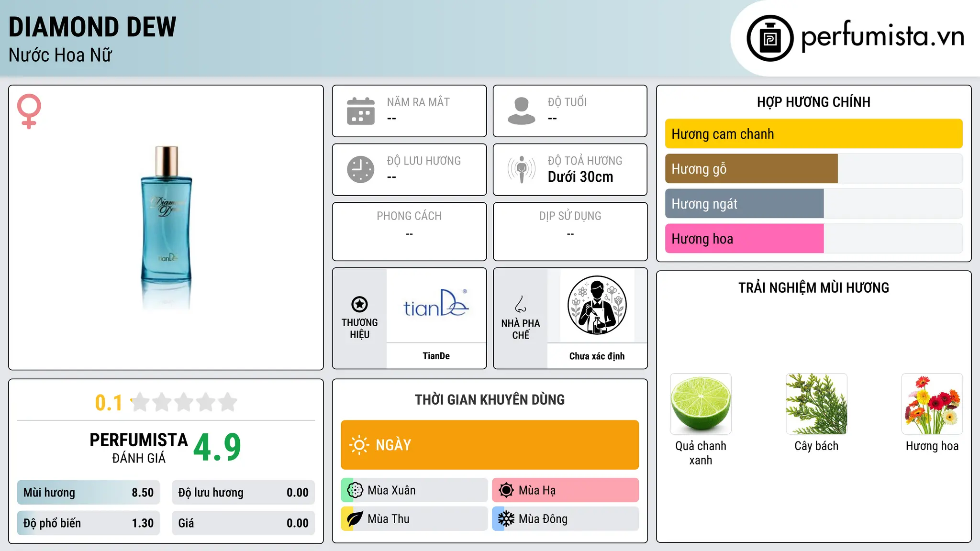Click the Phong cách info card
Screen dimensions: 980x551
tap(409, 231)
